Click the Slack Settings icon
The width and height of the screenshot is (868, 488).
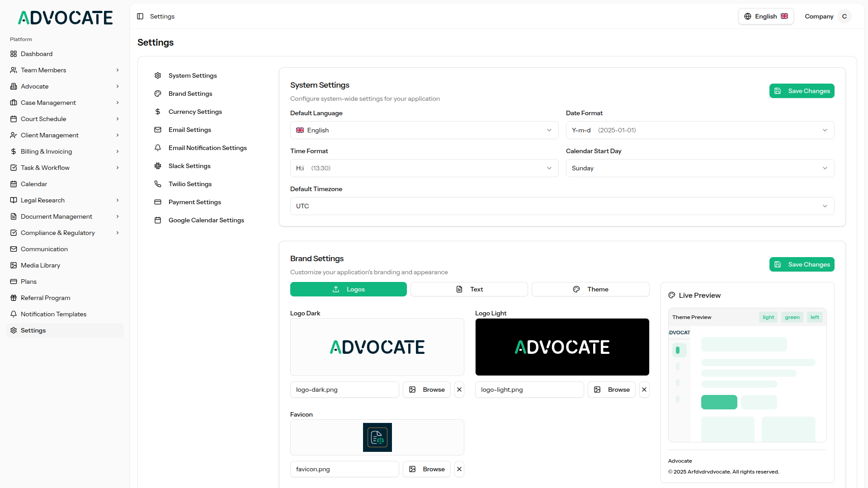pyautogui.click(x=158, y=166)
